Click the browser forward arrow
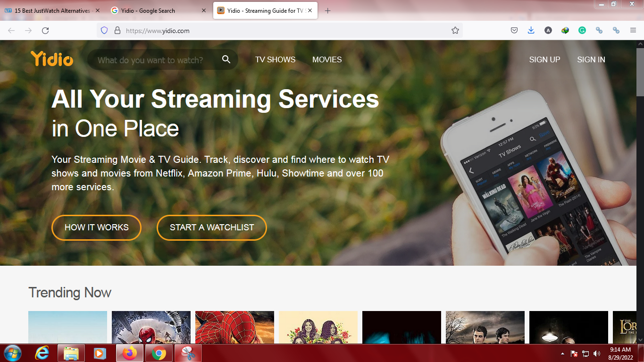644x362 pixels. coord(28,30)
